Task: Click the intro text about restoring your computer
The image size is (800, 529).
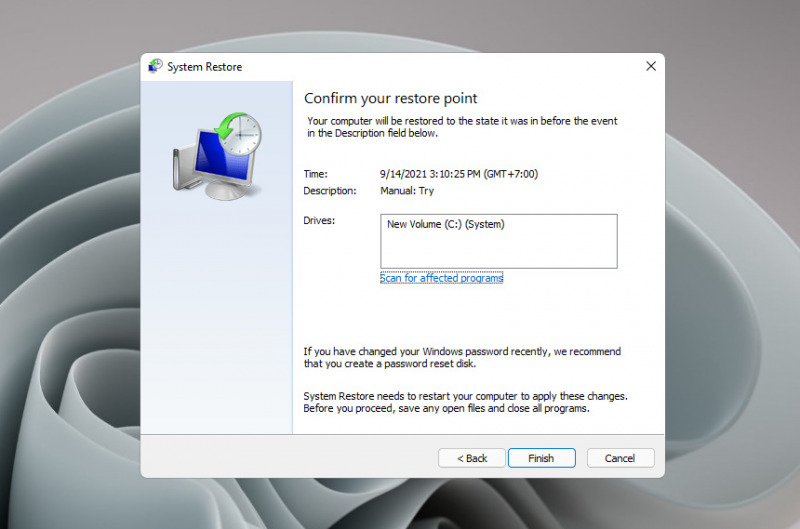Action: [462, 127]
